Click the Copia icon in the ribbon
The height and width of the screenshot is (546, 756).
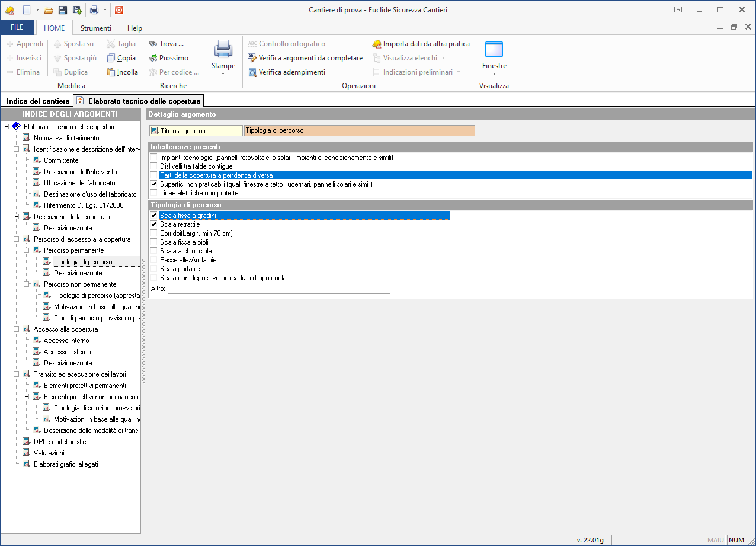[111, 58]
